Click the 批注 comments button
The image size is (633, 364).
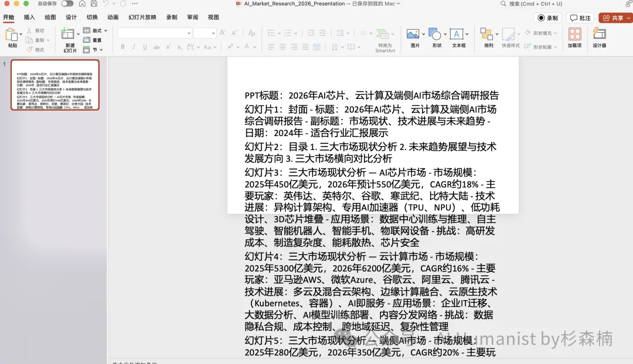(x=580, y=18)
